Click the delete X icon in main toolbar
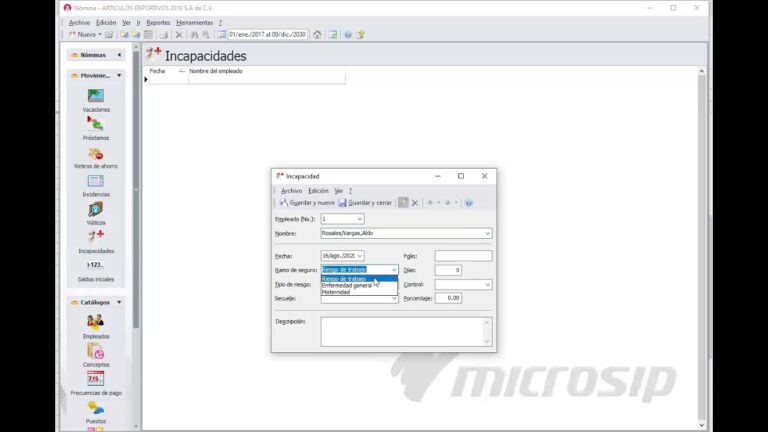 (x=179, y=35)
